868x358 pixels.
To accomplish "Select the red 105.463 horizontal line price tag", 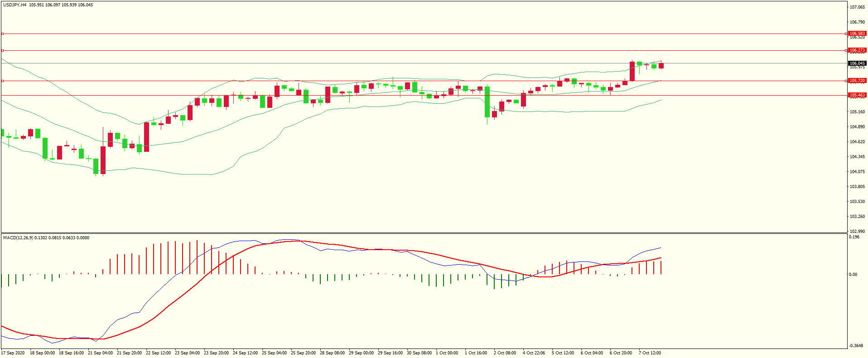I will click(x=857, y=95).
